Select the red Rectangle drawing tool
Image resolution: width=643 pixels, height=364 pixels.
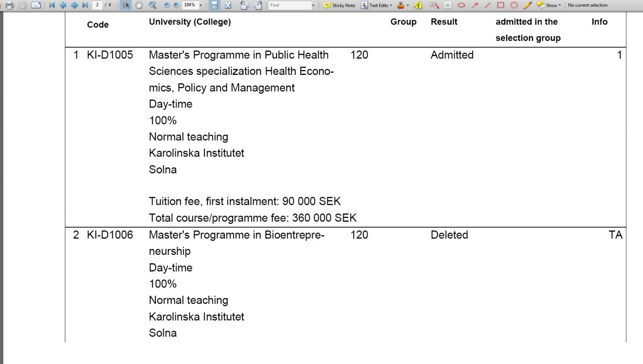(500, 5)
